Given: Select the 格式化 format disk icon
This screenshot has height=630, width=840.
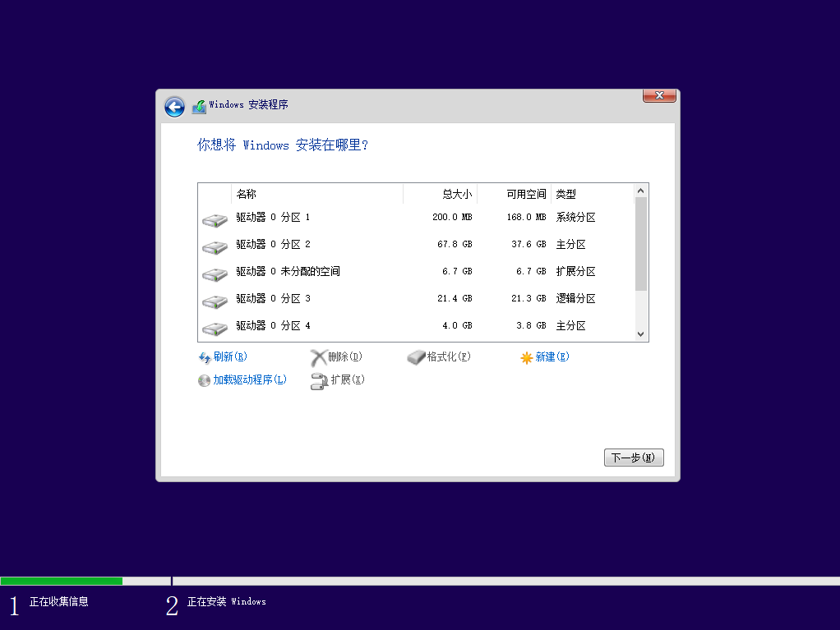Looking at the screenshot, I should pos(416,356).
